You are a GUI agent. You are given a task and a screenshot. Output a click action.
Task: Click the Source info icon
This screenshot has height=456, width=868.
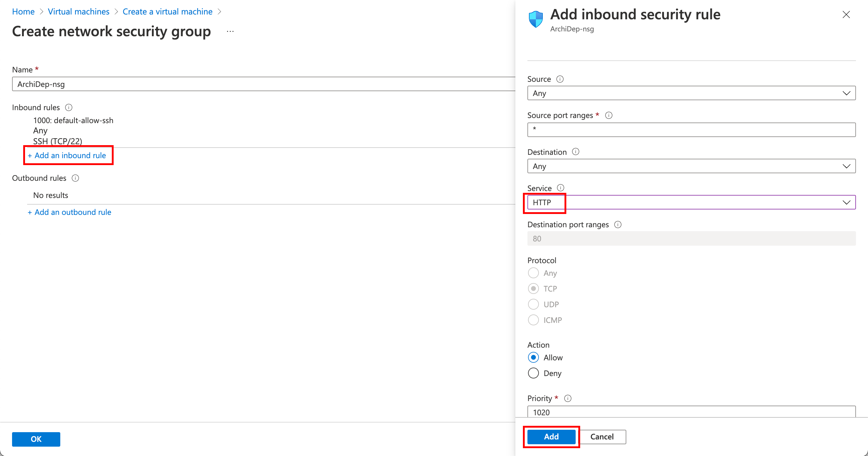click(x=560, y=79)
